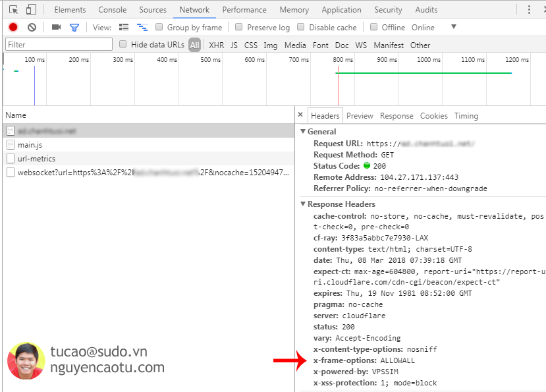
Task: Switch to the Console panel
Action: 112,9
